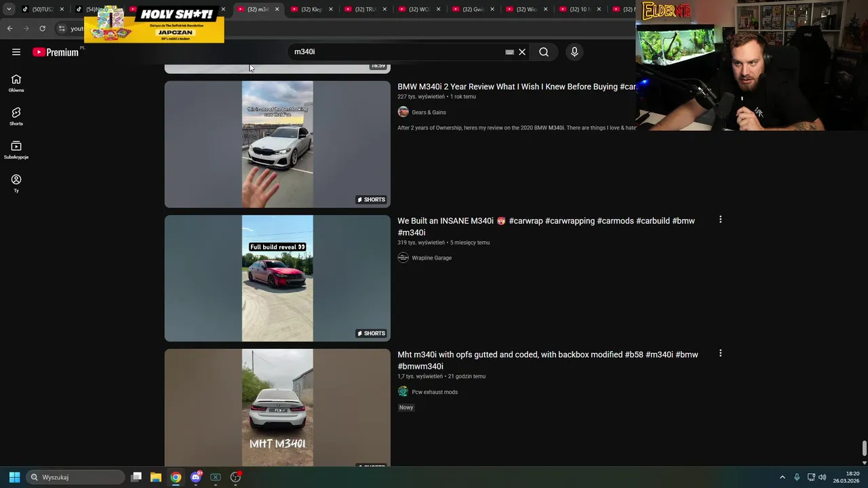Reload the current page
The width and height of the screenshot is (868, 488).
point(42,28)
